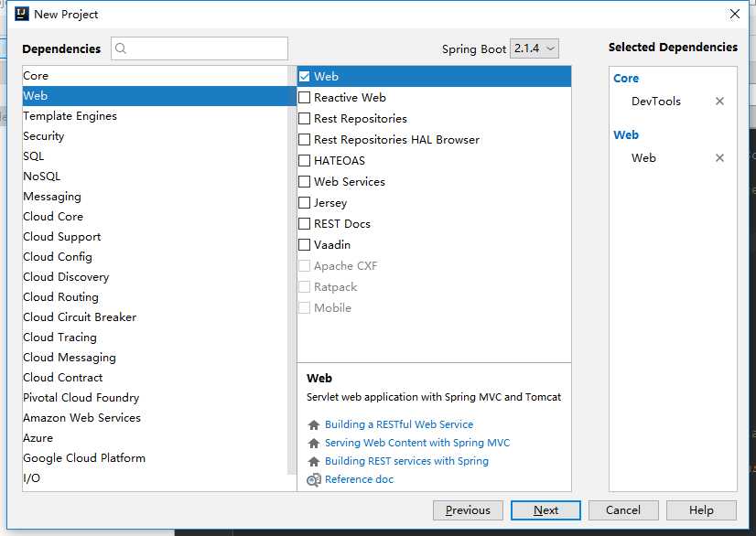Screen dimensions: 756x536
Task: Tick Rest Repositories HAL Browser checkbox
Action: coord(304,140)
